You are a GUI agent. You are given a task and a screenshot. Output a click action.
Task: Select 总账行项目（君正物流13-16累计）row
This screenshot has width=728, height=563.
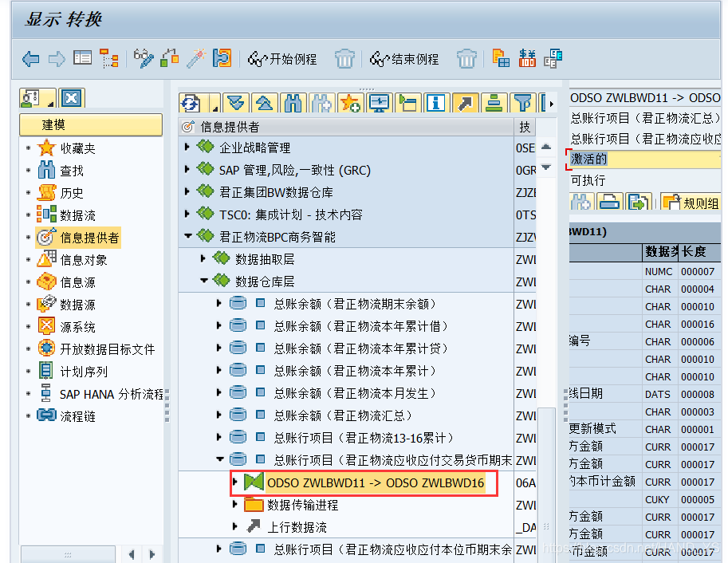tap(363, 437)
